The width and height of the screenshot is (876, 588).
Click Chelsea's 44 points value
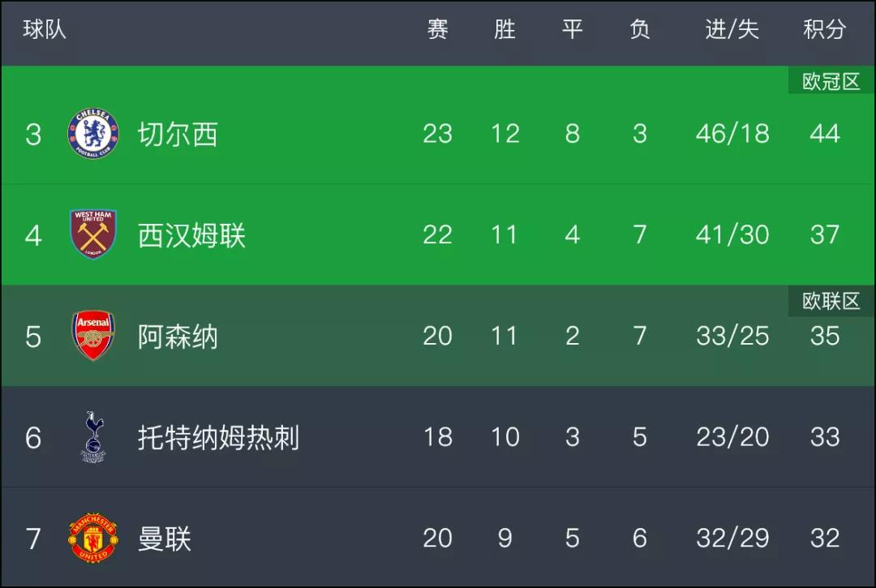click(x=825, y=134)
